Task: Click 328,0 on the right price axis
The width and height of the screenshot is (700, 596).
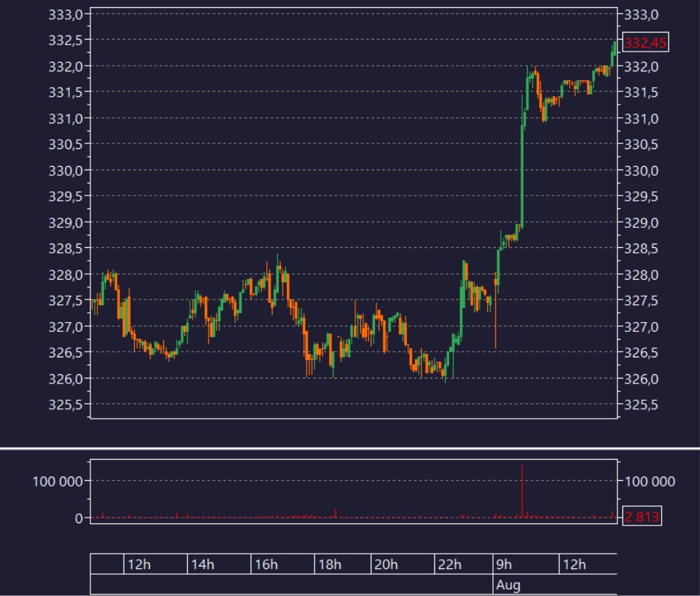Action: point(641,275)
